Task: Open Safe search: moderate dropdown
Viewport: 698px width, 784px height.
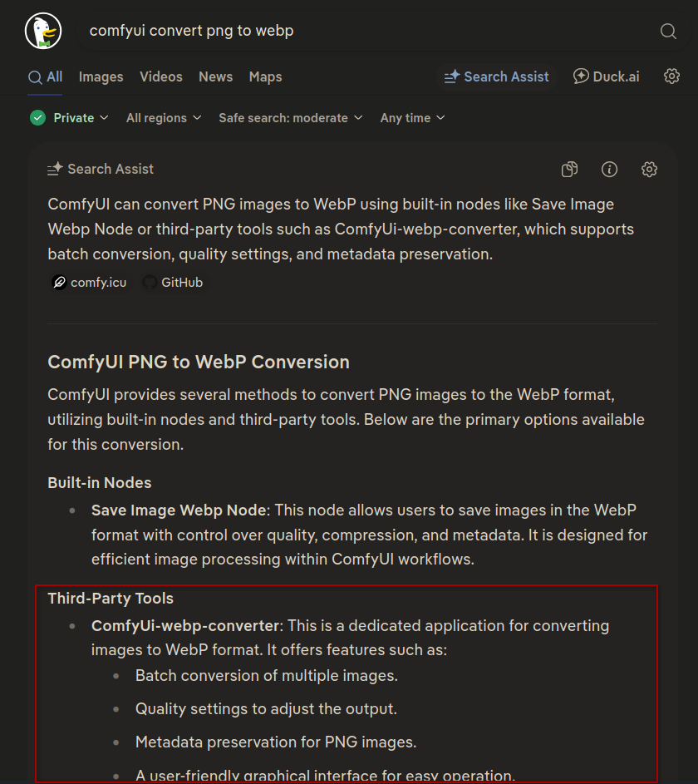Action: 290,118
